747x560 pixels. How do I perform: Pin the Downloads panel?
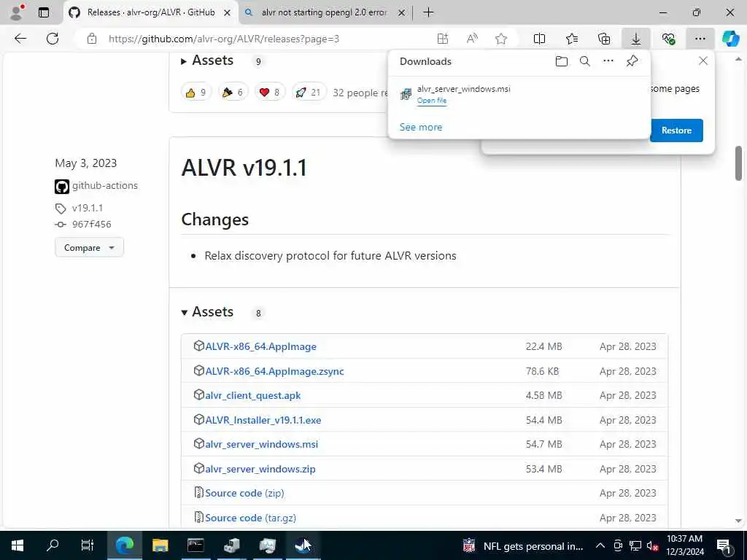[632, 61]
